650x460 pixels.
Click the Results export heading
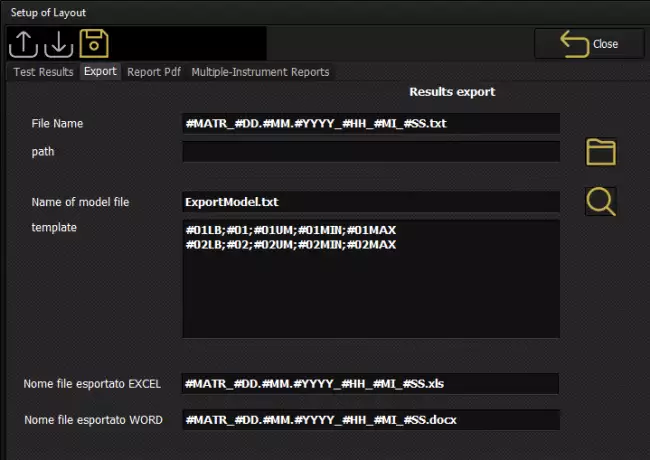click(452, 92)
